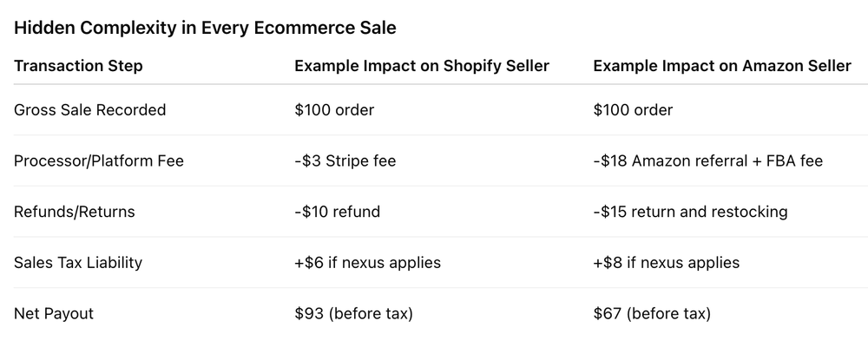Click '+$8 if nexus applies' cell
The width and height of the screenshot is (868, 347).
click(x=667, y=262)
